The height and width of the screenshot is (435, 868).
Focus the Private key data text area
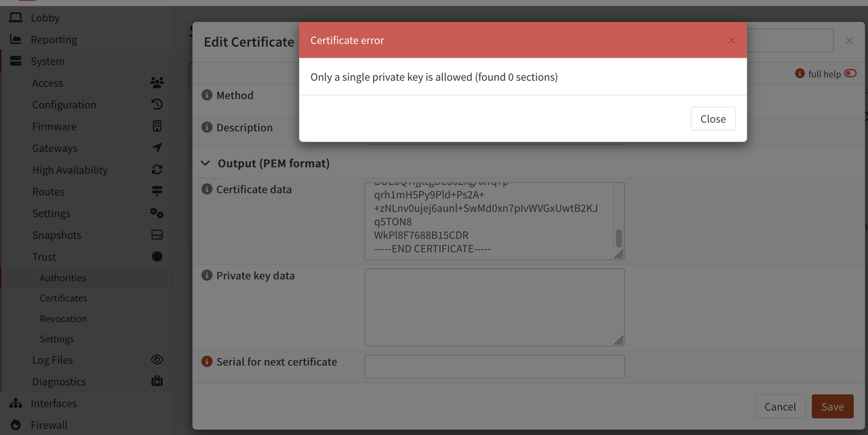point(494,307)
